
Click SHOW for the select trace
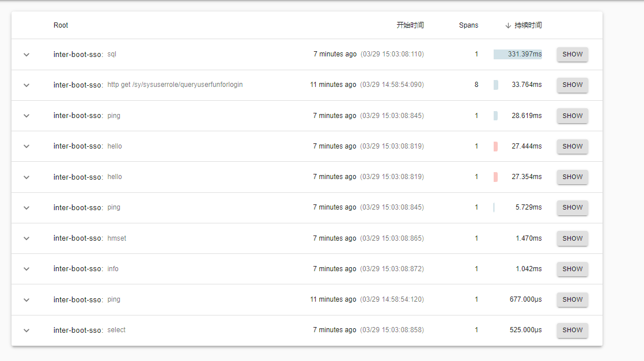click(x=572, y=330)
